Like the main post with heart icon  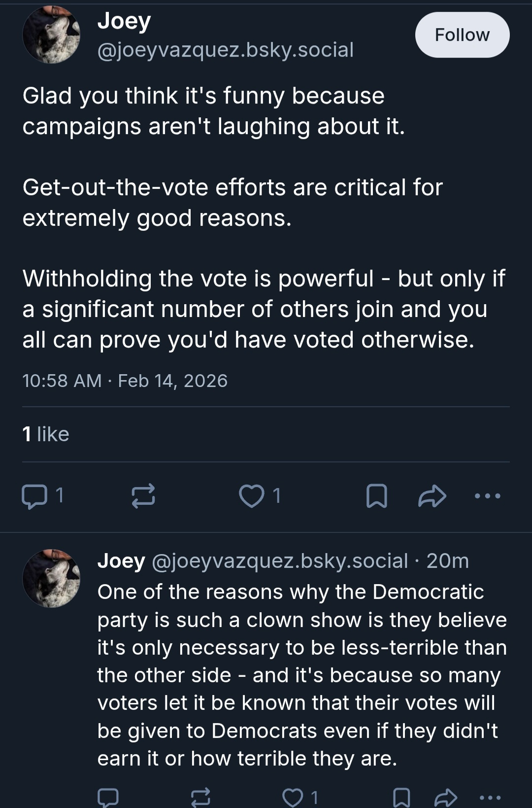(252, 496)
